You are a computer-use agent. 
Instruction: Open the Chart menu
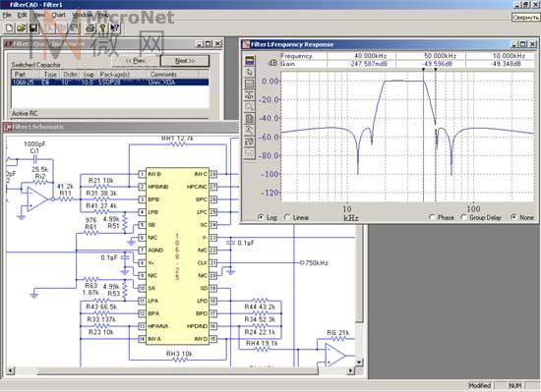click(x=58, y=15)
